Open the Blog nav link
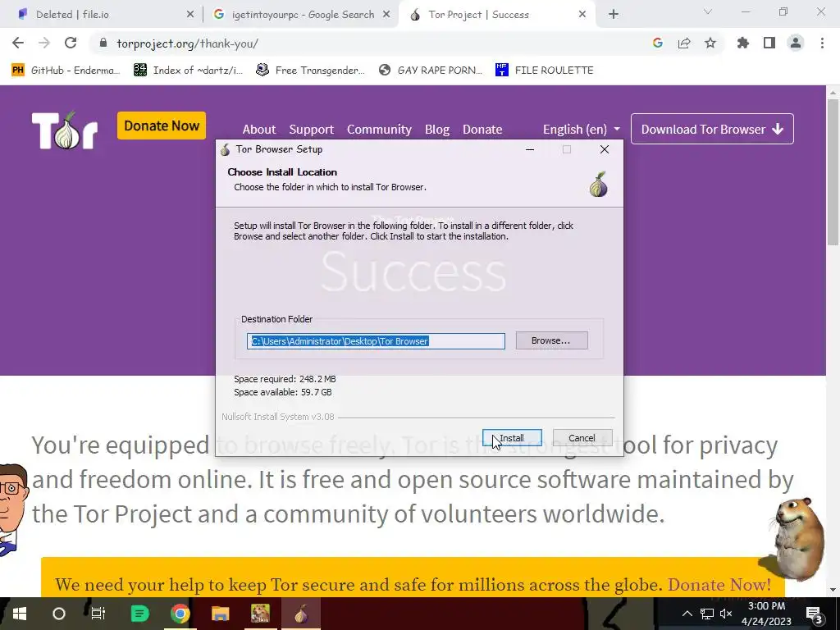Image resolution: width=840 pixels, height=630 pixels. 437,130
